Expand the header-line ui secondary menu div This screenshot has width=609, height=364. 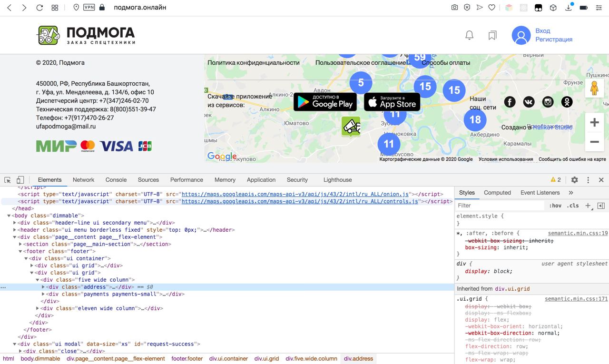point(15,223)
